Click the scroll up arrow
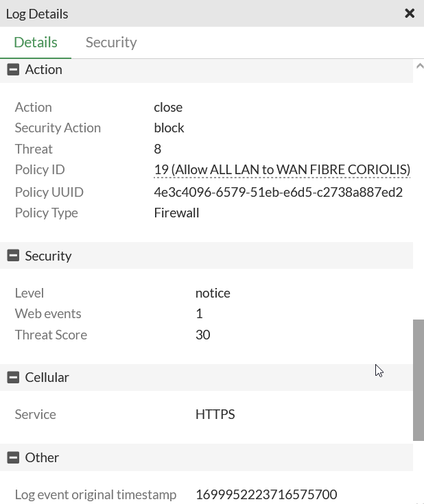 pos(419,66)
